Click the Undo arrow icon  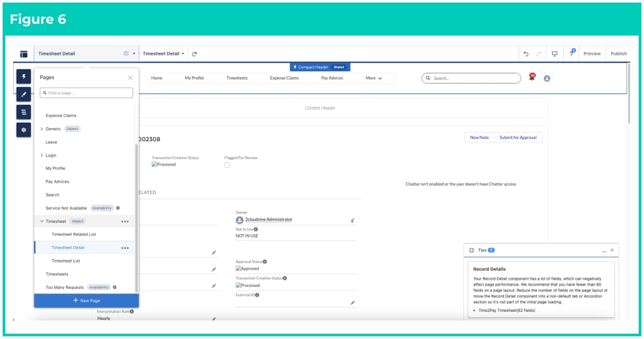tap(526, 54)
